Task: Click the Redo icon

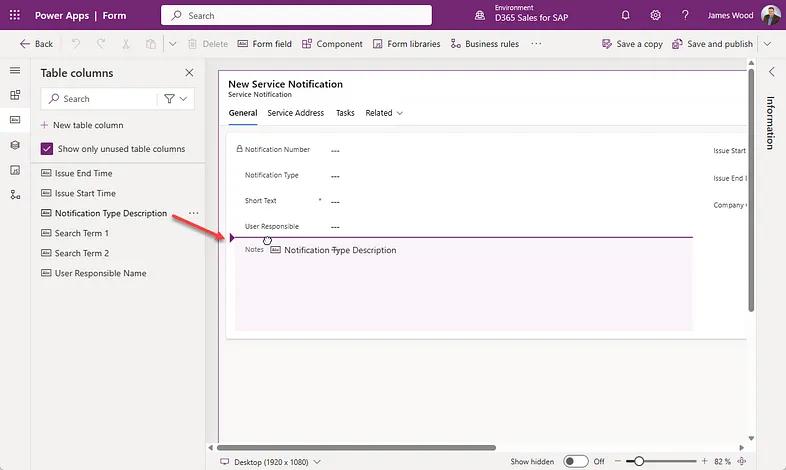Action: pos(101,44)
